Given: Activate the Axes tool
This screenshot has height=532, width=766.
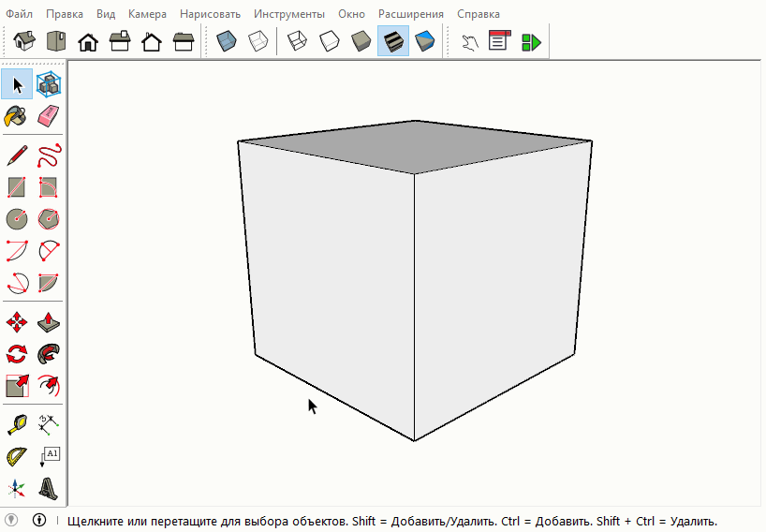Looking at the screenshot, I should click(16, 489).
